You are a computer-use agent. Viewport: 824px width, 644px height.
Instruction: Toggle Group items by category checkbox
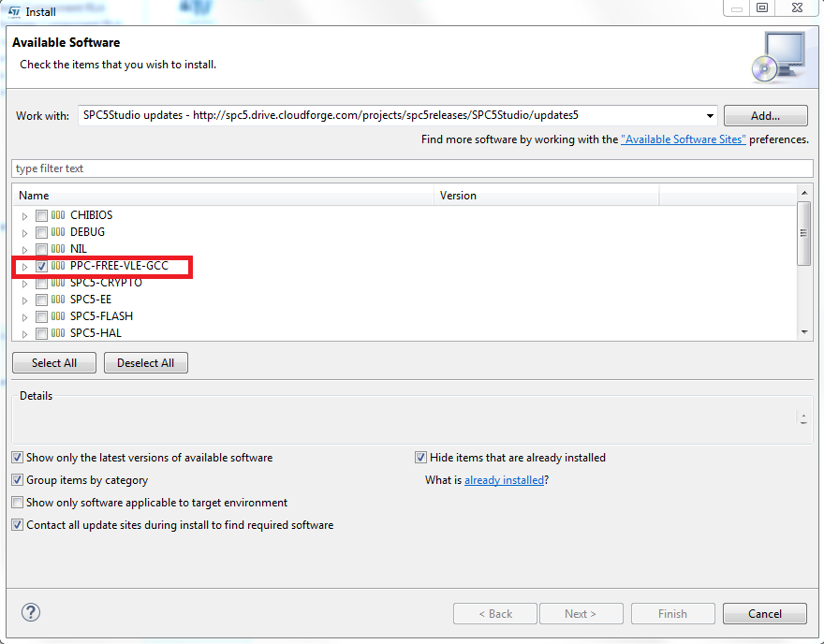18,480
